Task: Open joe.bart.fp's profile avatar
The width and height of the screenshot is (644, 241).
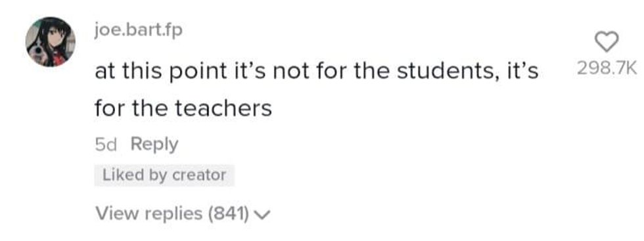Action: point(51,42)
